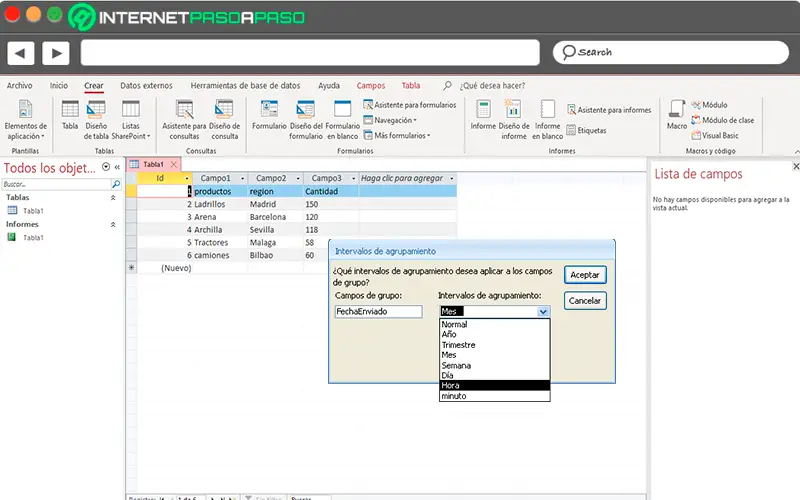Click the Visual Basic icon
The image size is (800, 500).
(714, 135)
